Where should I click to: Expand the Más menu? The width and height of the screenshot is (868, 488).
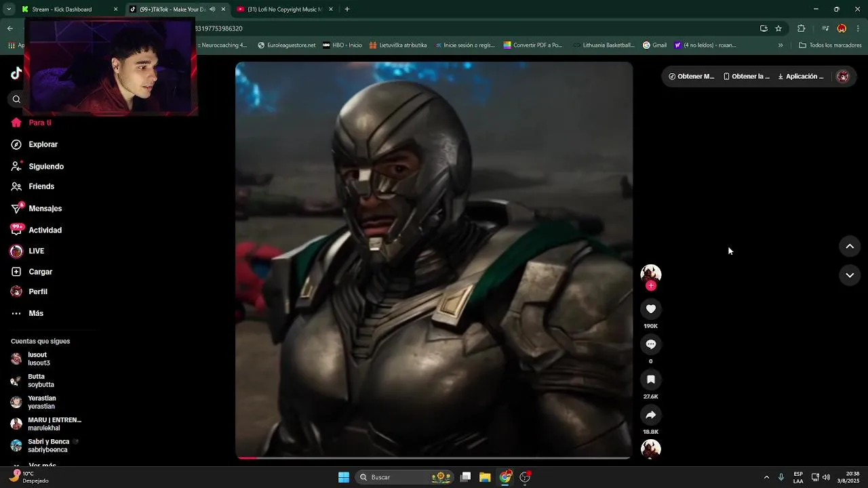[x=27, y=313]
